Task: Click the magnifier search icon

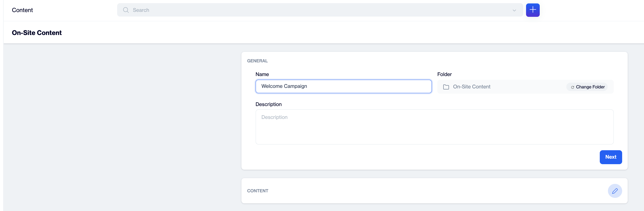Action: [126, 10]
